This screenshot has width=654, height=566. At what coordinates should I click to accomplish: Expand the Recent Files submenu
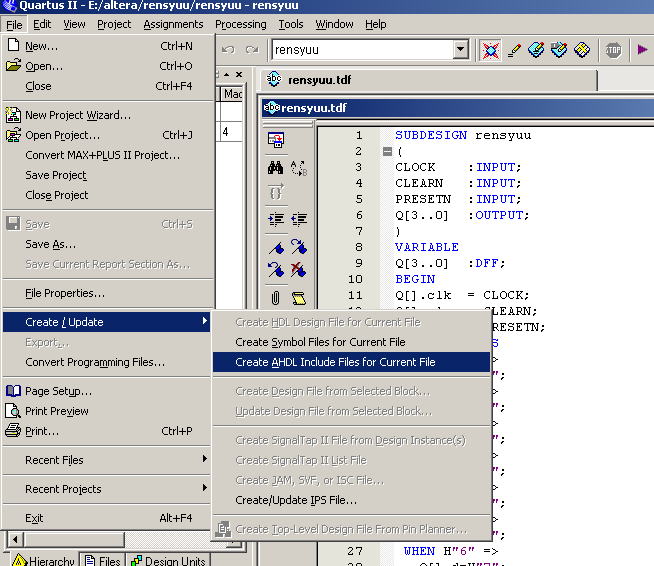coord(106,460)
